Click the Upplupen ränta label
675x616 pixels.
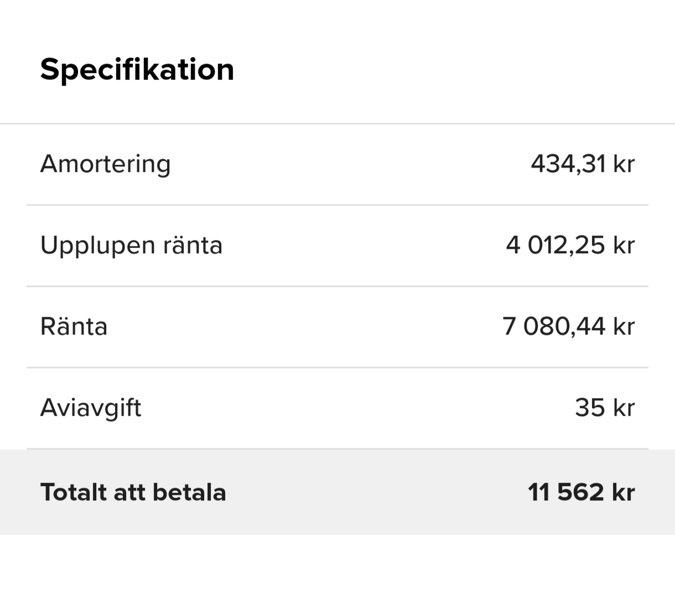(x=131, y=244)
